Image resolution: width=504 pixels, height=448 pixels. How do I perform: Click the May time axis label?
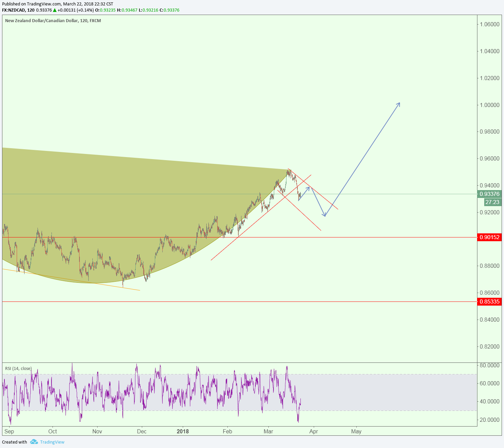[x=356, y=431]
